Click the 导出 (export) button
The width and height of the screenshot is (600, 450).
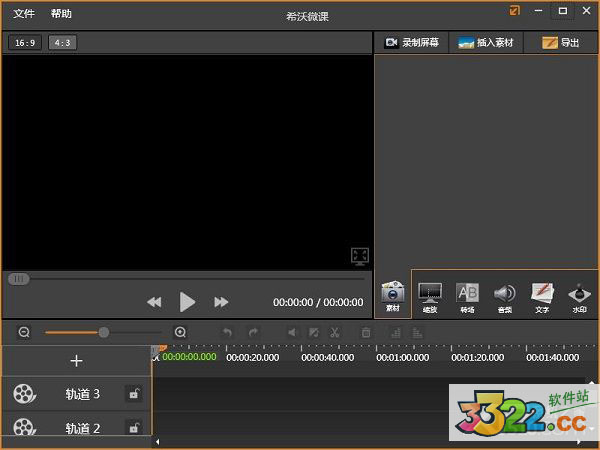coord(561,43)
